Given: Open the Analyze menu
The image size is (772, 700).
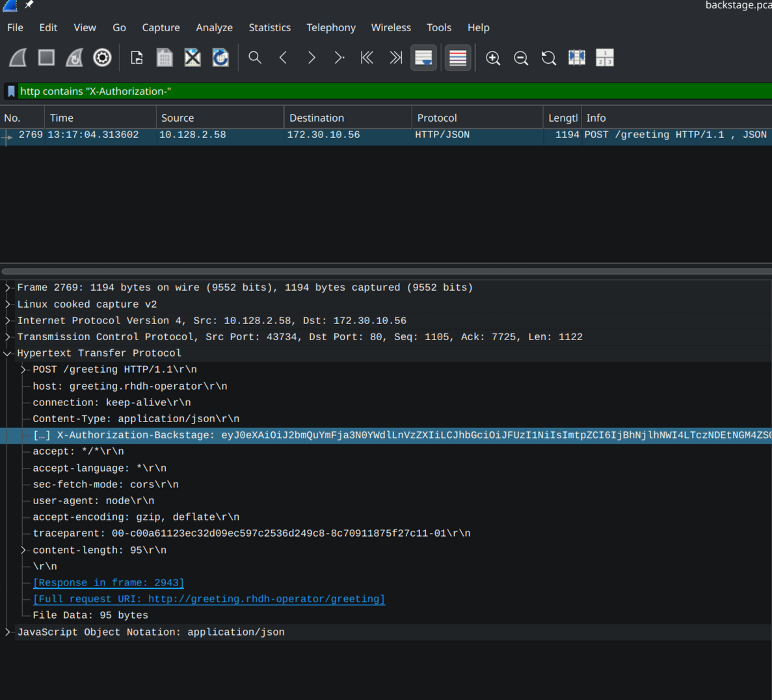Looking at the screenshot, I should coord(214,27).
